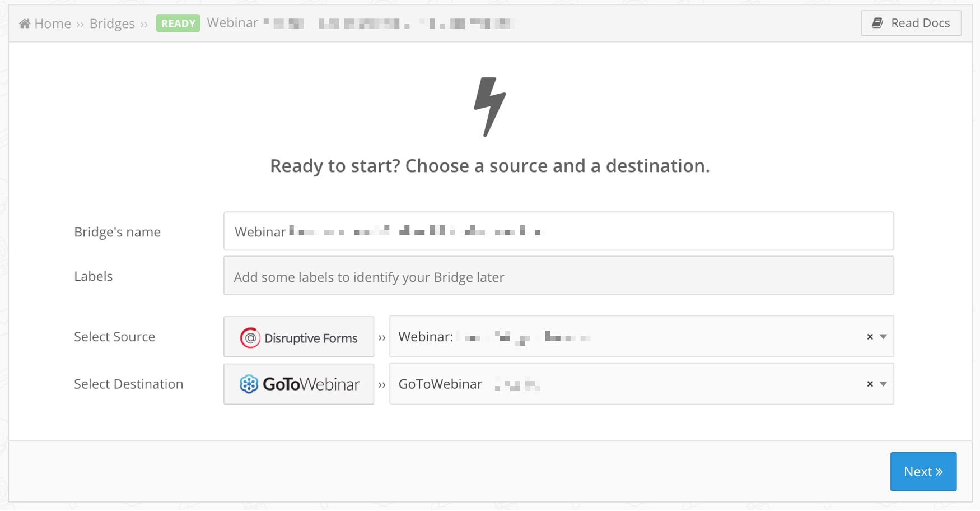Viewport: 980px width, 511px height.
Task: Click the Select Destination label
Action: (x=128, y=384)
